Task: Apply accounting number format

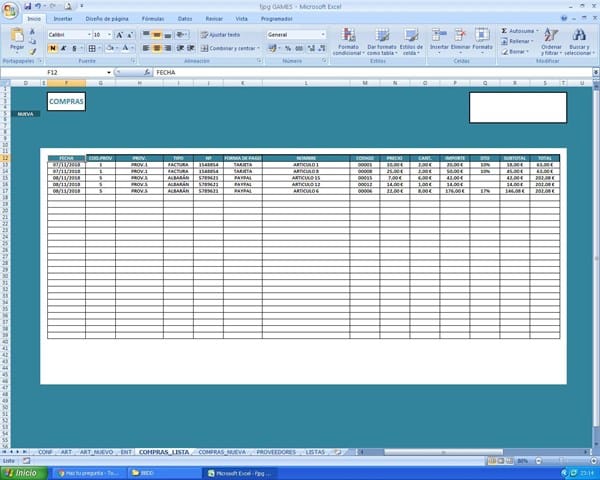Action: click(272, 48)
